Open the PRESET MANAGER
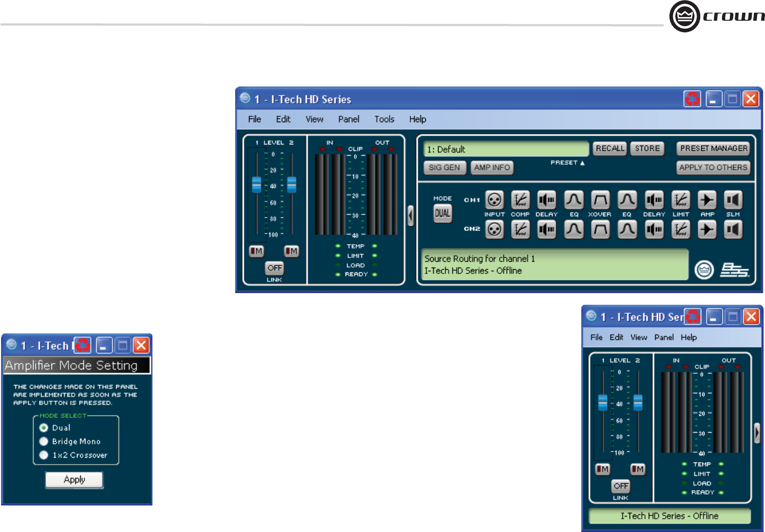Image resolution: width=765 pixels, height=532 pixels. tap(714, 149)
